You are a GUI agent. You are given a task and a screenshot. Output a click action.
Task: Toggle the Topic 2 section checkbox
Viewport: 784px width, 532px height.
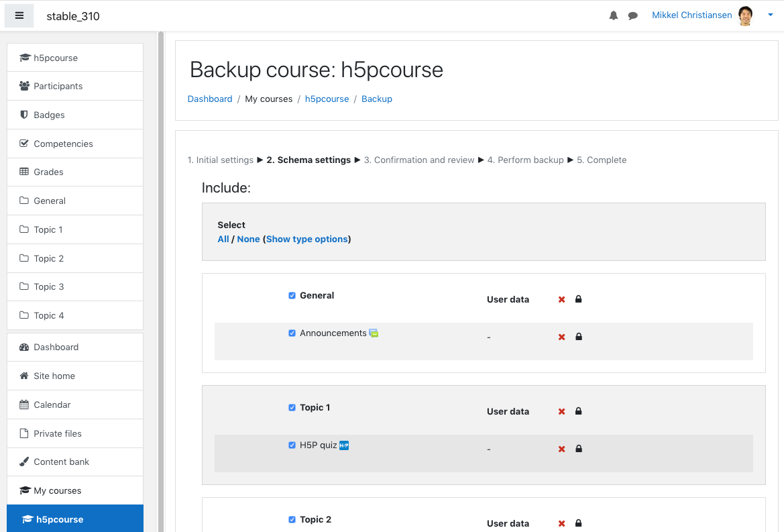[292, 519]
